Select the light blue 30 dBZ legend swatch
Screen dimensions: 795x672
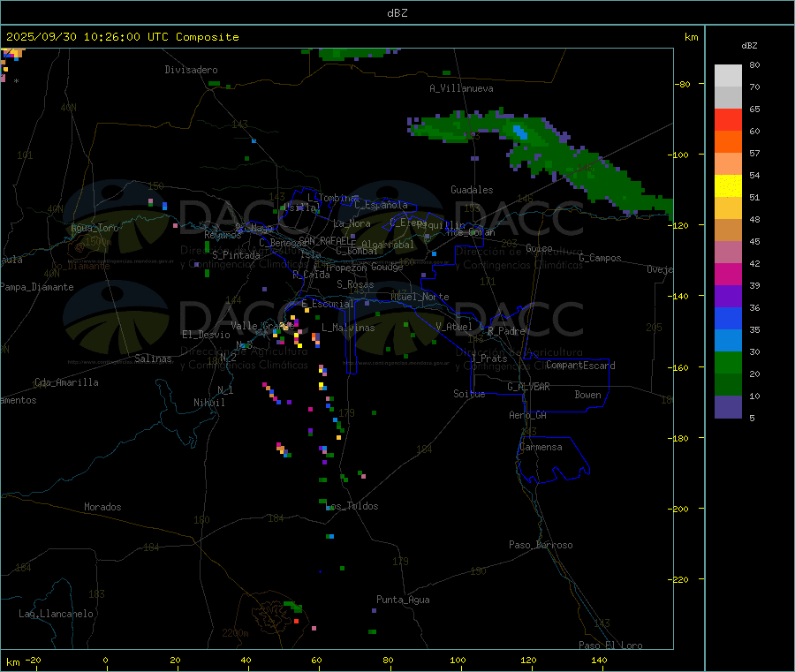coord(728,341)
